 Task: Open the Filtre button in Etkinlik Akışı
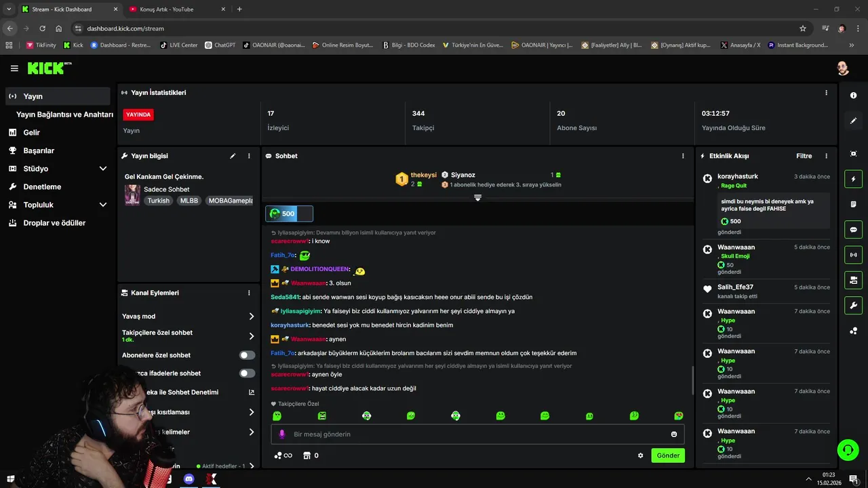(804, 156)
